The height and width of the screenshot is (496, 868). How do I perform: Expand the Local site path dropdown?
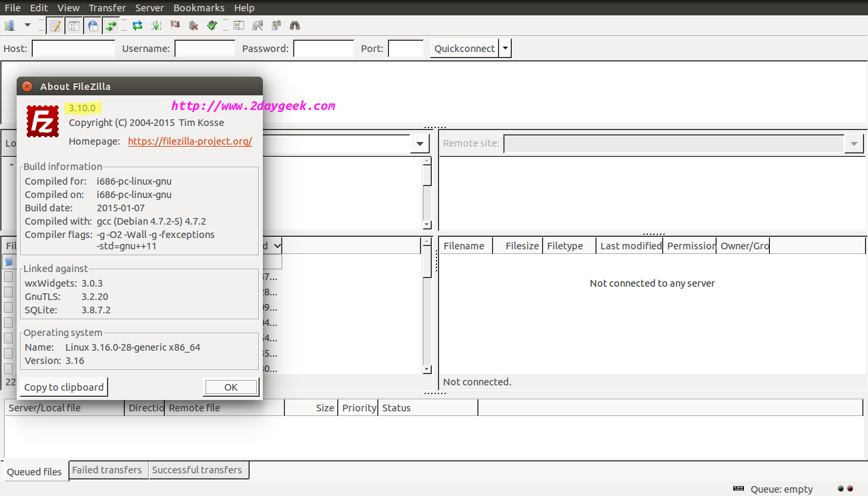420,143
